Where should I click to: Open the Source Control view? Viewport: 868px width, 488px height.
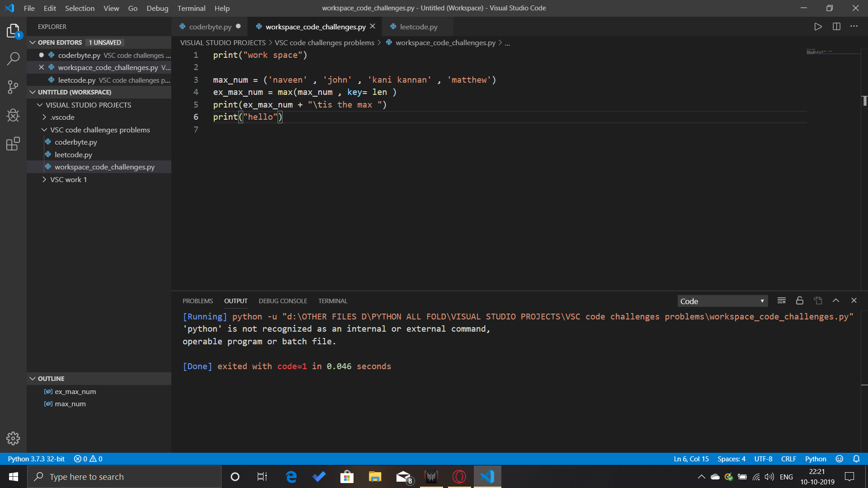click(x=13, y=87)
